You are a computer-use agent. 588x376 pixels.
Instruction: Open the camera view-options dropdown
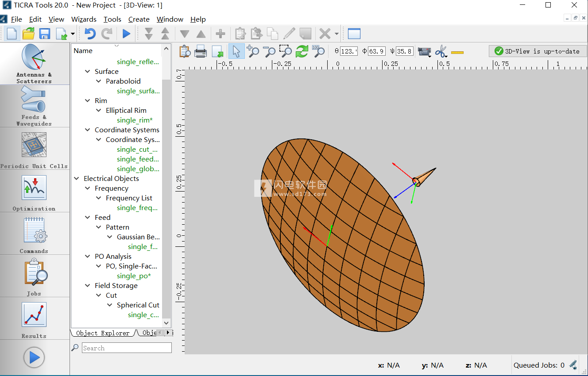(425, 52)
